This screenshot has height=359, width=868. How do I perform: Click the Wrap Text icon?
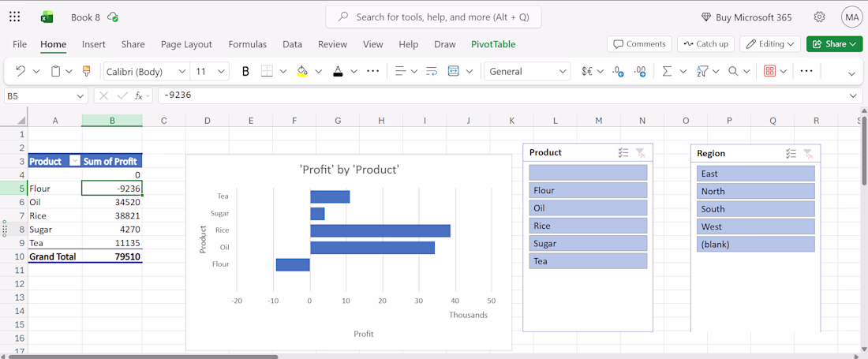(x=431, y=71)
